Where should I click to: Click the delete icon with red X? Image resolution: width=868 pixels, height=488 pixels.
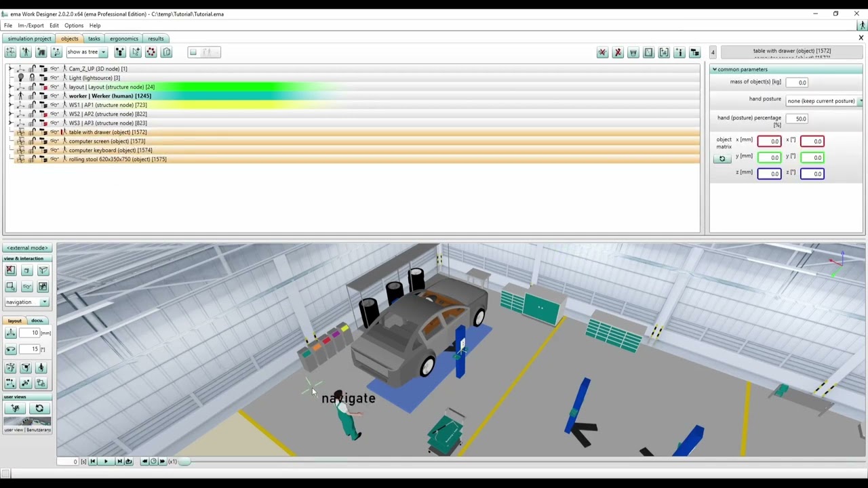[x=618, y=52]
